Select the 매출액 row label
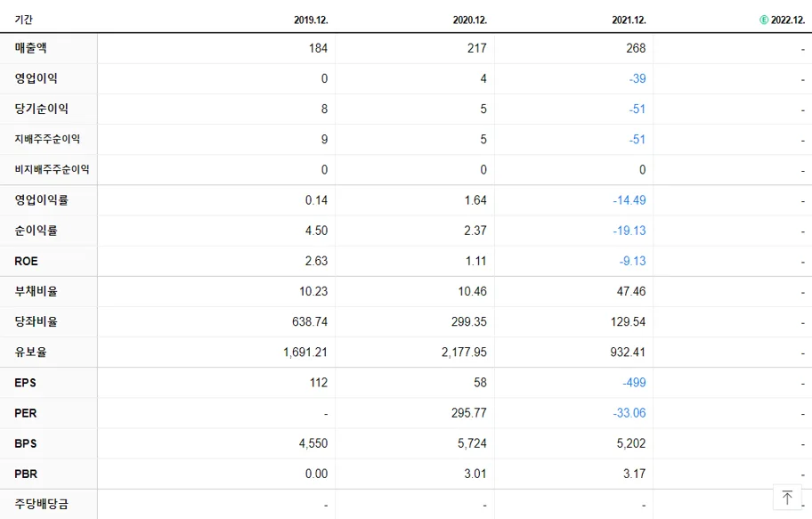Viewport: 812px width, 519px height. point(30,48)
